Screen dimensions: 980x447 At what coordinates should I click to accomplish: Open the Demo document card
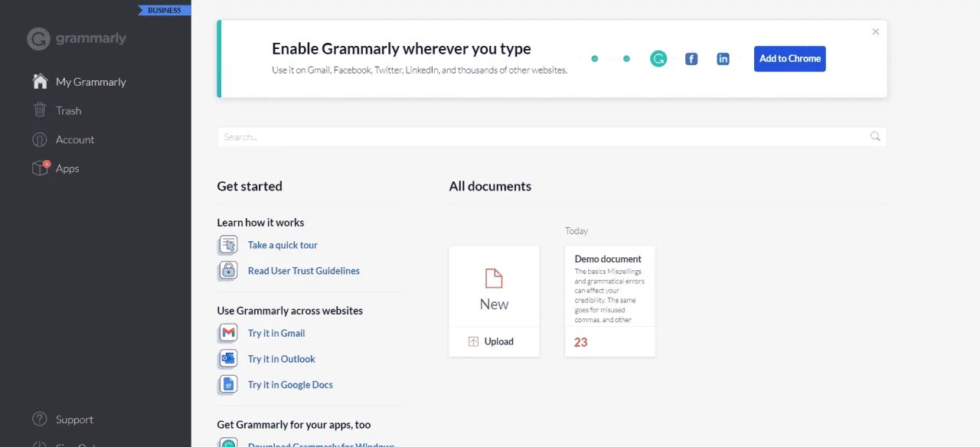(x=609, y=301)
